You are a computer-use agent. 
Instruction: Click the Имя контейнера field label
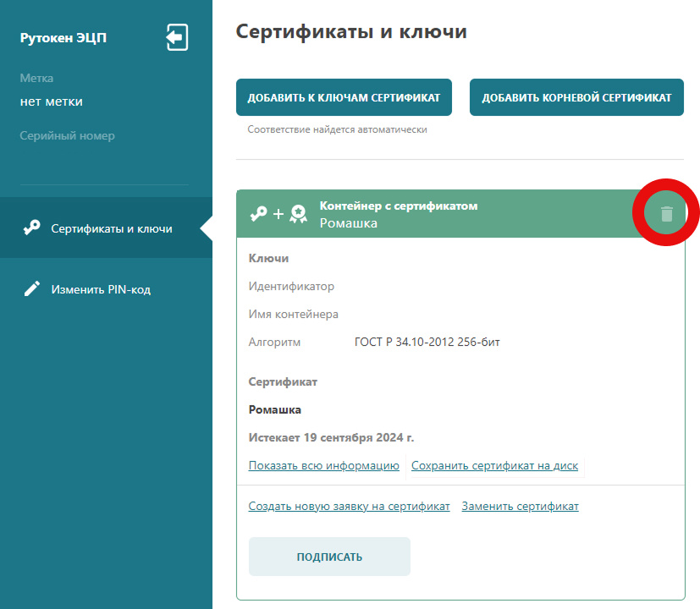coord(294,314)
